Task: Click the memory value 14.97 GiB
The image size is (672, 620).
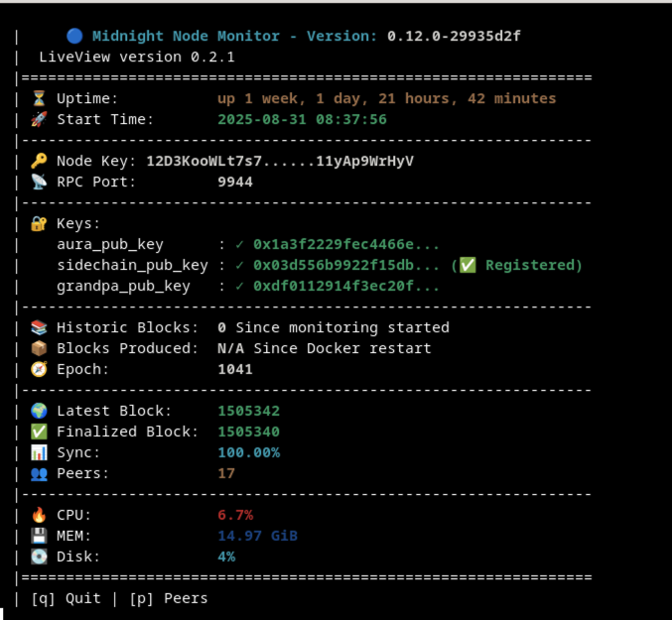Action: point(257,536)
